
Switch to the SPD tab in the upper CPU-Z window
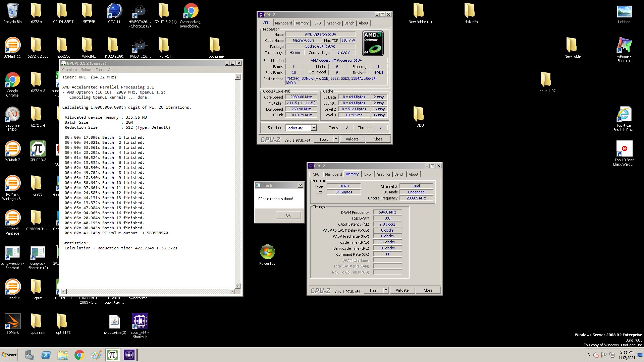317,23
